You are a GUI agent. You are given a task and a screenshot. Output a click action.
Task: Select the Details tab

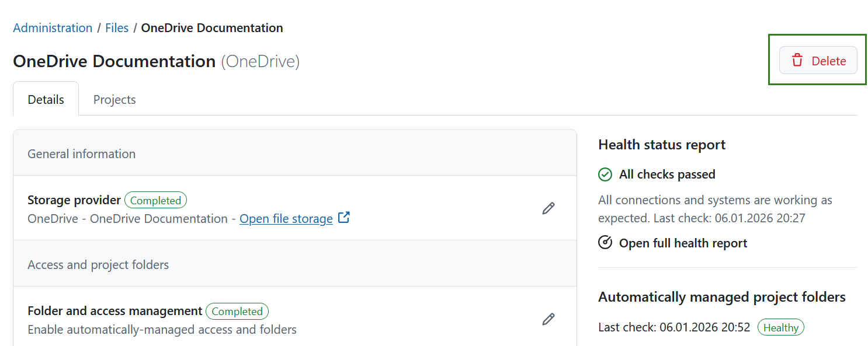coord(46,99)
